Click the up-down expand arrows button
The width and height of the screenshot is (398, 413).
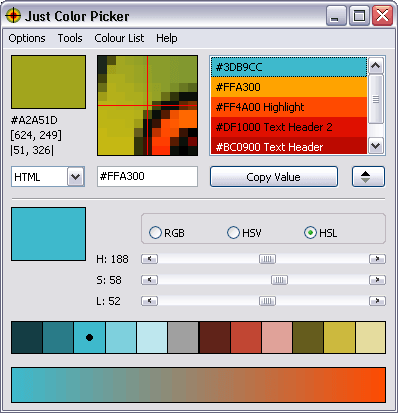point(368,177)
